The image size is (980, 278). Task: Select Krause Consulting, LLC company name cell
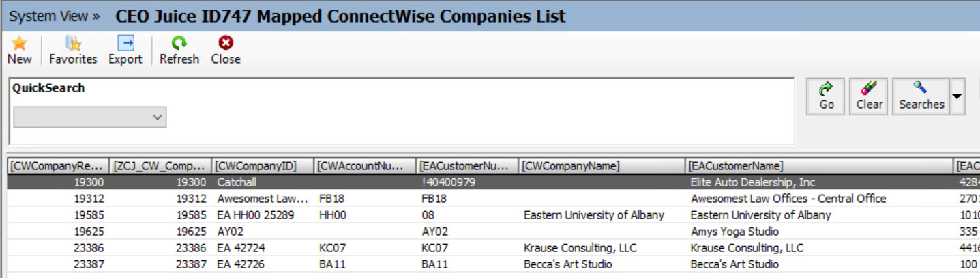pos(602,248)
